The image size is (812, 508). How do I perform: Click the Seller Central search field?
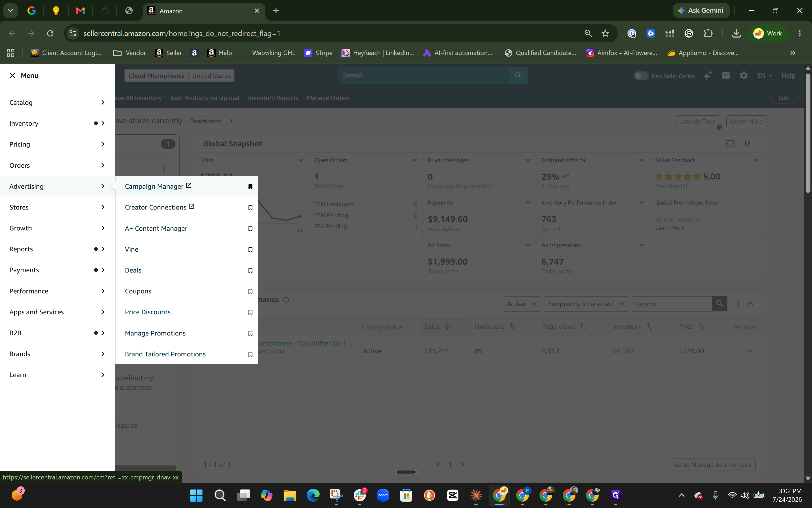[x=423, y=76]
